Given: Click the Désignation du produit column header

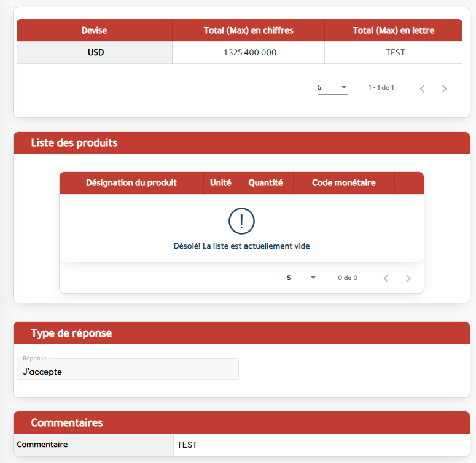Looking at the screenshot, I should pyautogui.click(x=131, y=183).
